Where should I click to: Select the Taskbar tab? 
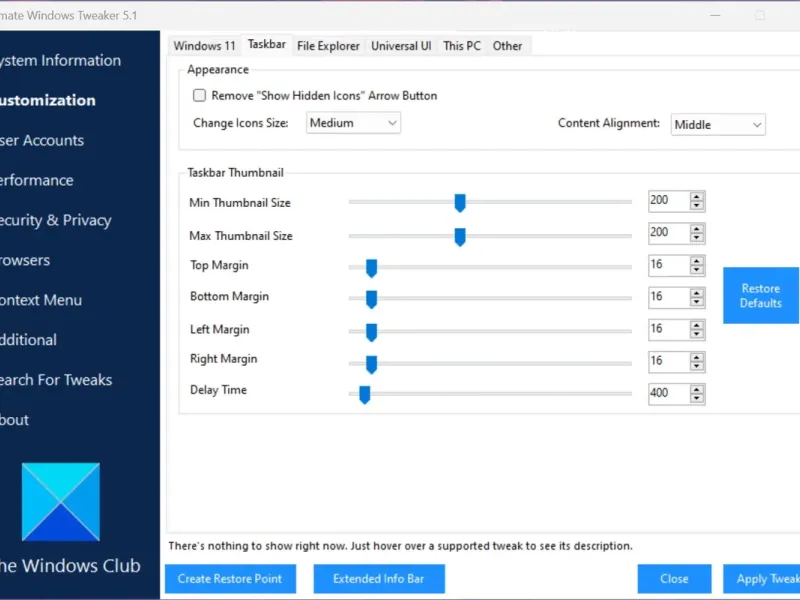[x=266, y=44]
